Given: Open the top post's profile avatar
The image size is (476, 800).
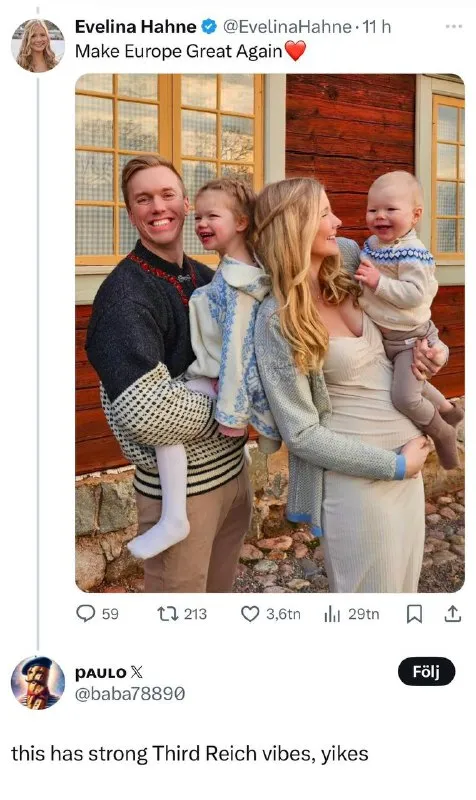Looking at the screenshot, I should (38, 45).
